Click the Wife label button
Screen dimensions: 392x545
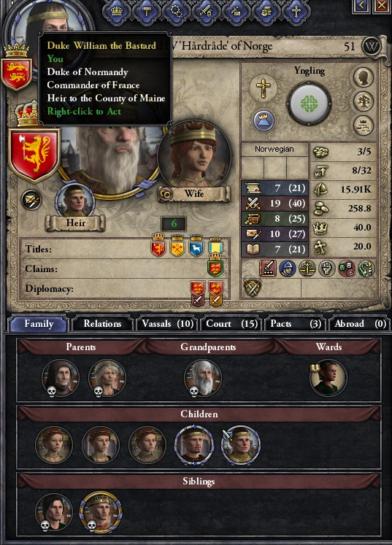(193, 193)
